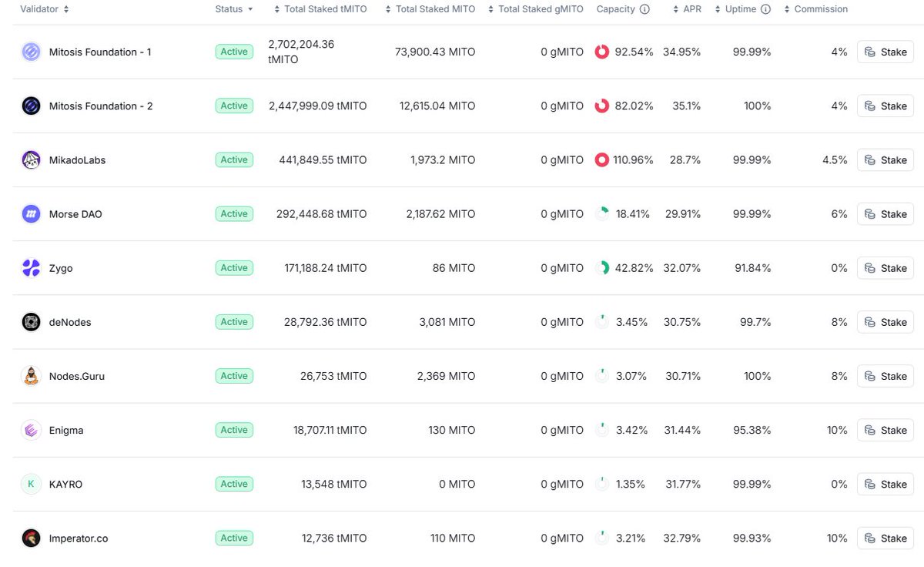This screenshot has height=567, width=924.
Task: Stake with Imperator.co validator
Action: pos(885,538)
